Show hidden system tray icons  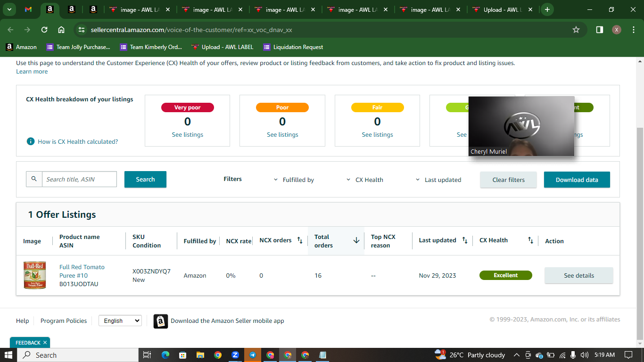pos(516,355)
